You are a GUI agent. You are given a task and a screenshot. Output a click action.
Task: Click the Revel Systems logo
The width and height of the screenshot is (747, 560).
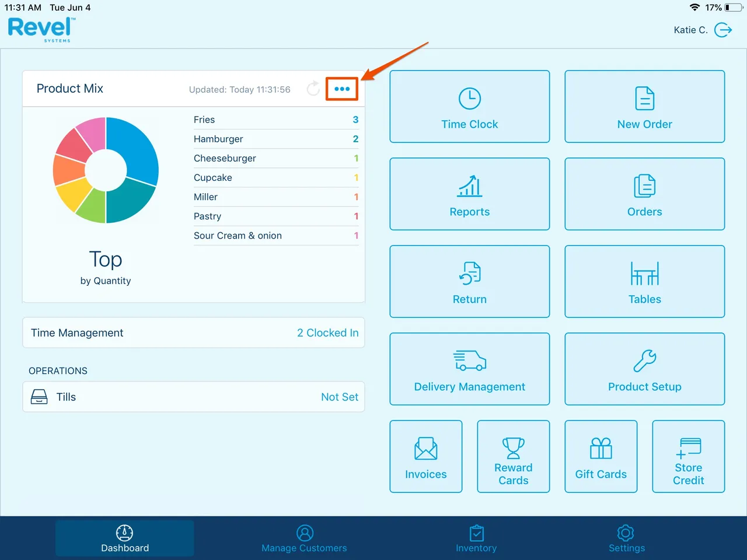(41, 30)
